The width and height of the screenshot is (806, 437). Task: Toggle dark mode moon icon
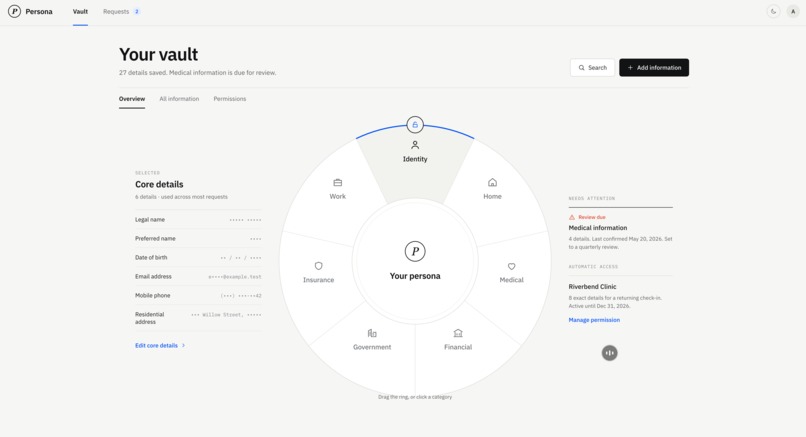773,11
